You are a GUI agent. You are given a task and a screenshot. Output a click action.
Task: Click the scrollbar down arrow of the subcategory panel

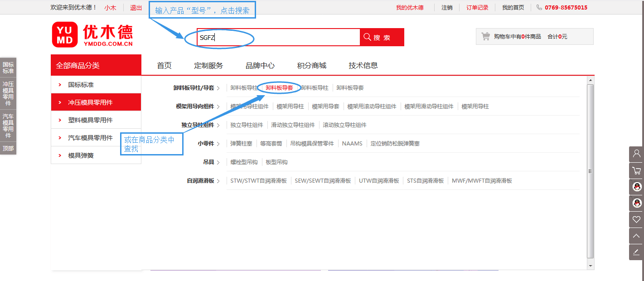(x=590, y=266)
